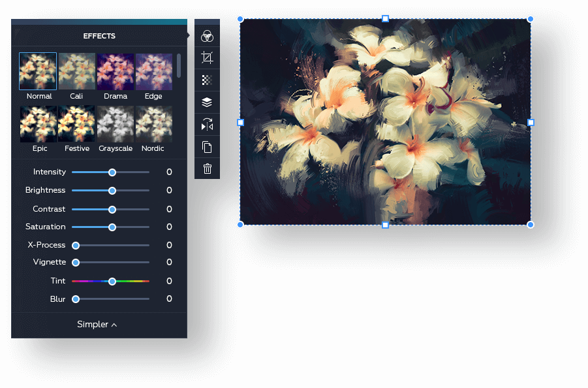Select the Cali filter preset

[x=76, y=71]
